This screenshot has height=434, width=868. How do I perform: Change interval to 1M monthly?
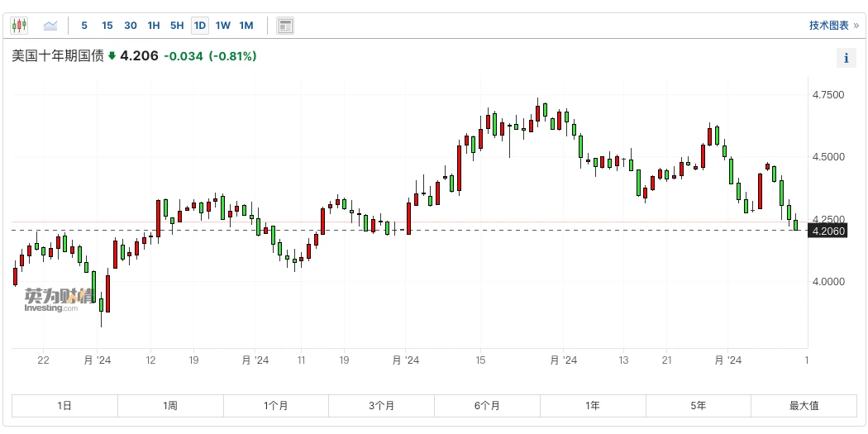[x=246, y=26]
